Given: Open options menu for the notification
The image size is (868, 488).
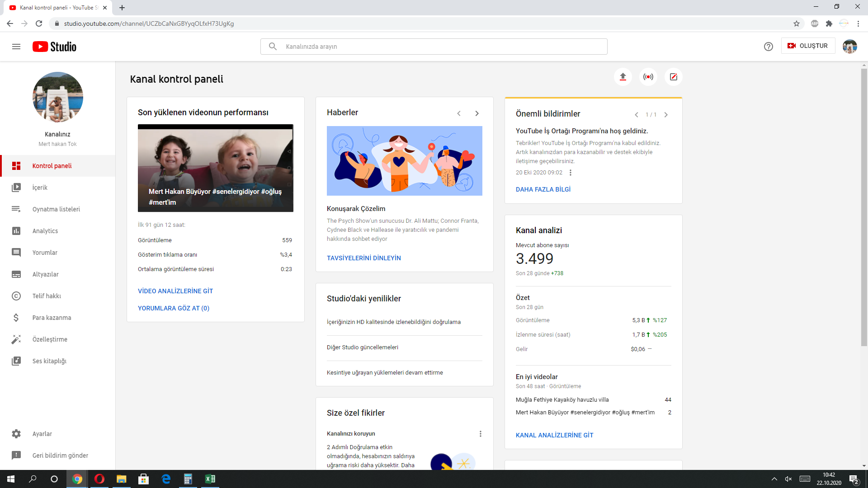Looking at the screenshot, I should click(571, 173).
